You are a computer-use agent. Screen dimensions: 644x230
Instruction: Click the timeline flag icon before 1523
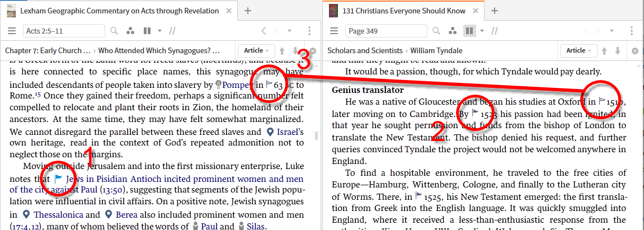click(475, 112)
